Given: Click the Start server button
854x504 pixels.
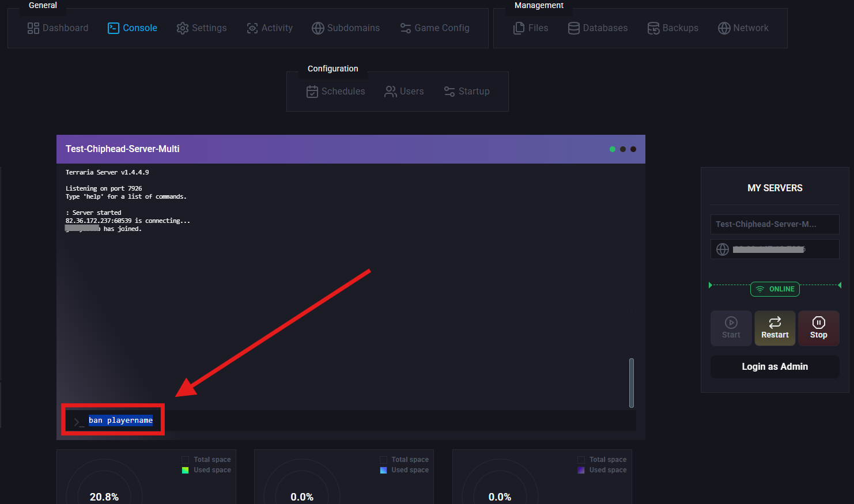Looking at the screenshot, I should click(x=731, y=328).
